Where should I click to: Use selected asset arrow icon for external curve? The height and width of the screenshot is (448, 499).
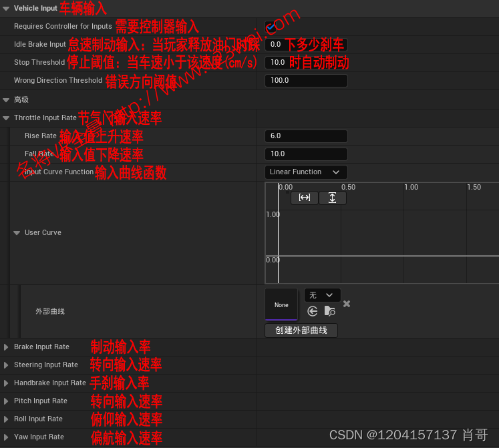click(313, 311)
